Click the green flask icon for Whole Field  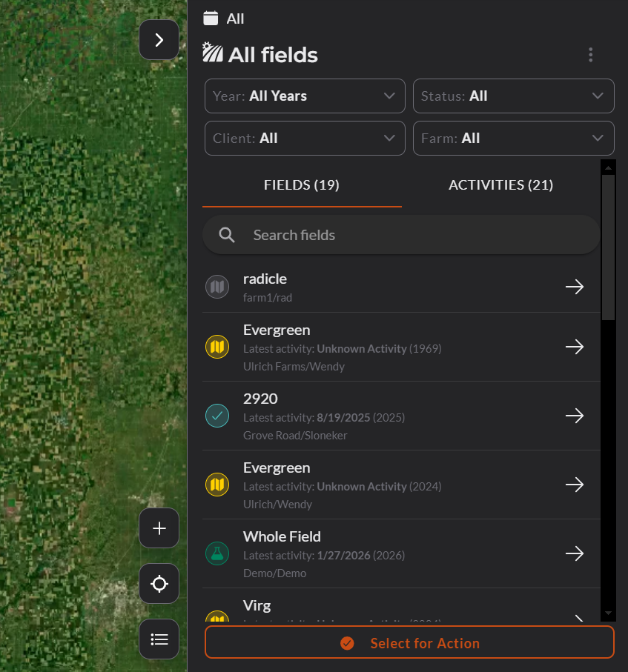tap(217, 553)
